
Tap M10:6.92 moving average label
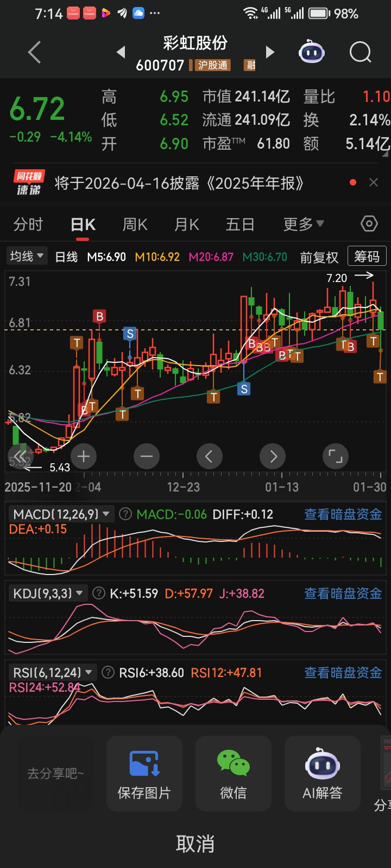pos(157,257)
